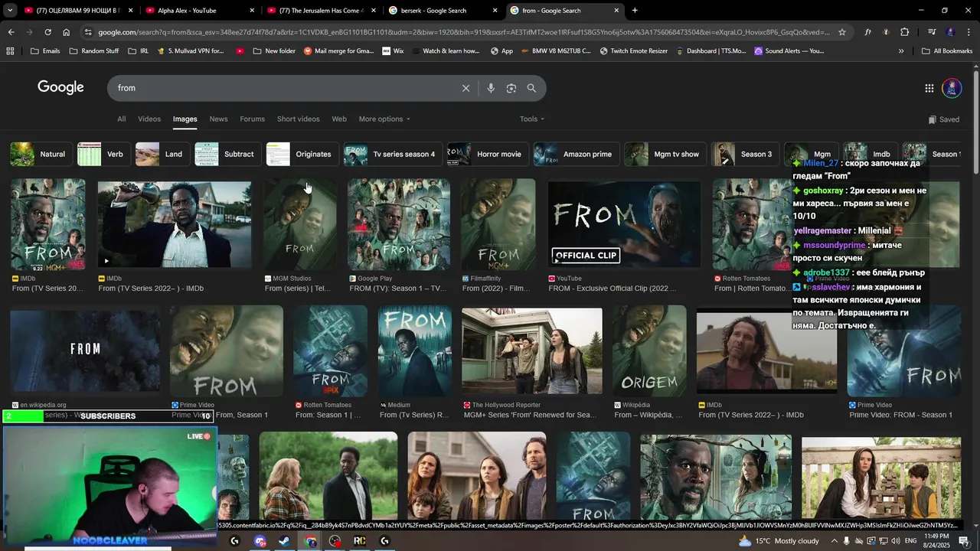This screenshot has height=551, width=980.
Task: Open the weather widget showing Mostly cloudy
Action: (779, 541)
